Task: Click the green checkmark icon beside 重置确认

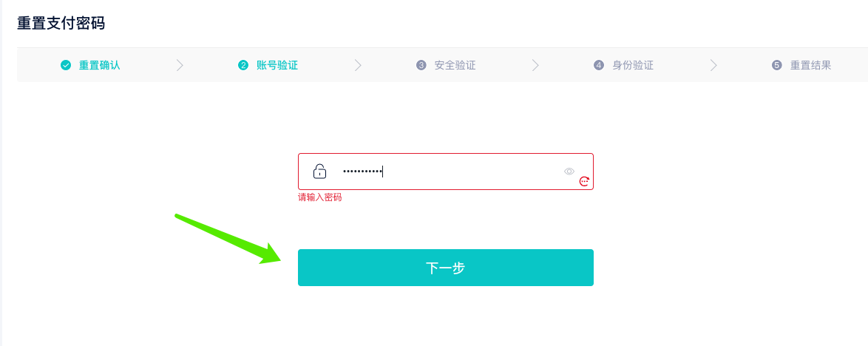Action: coord(66,65)
